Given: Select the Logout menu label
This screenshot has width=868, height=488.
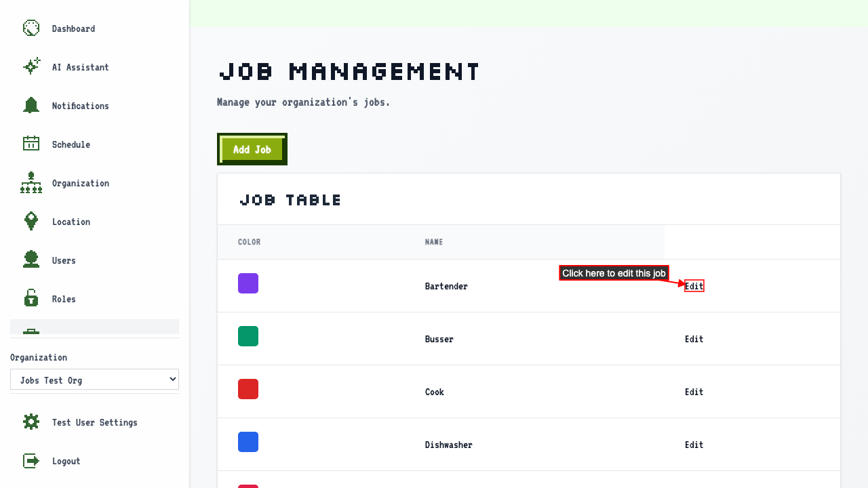Looking at the screenshot, I should 66,461.
